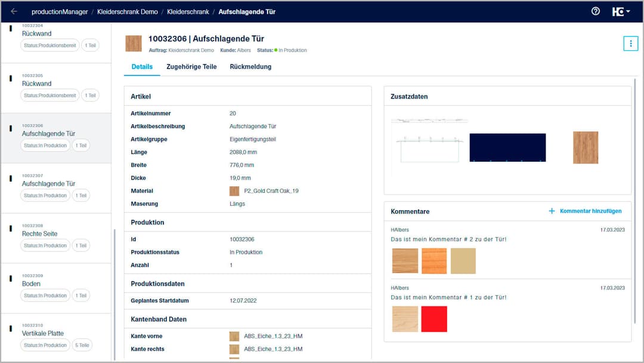Select the red color swatch in comment #1
The height and width of the screenshot is (363, 644).
click(435, 319)
